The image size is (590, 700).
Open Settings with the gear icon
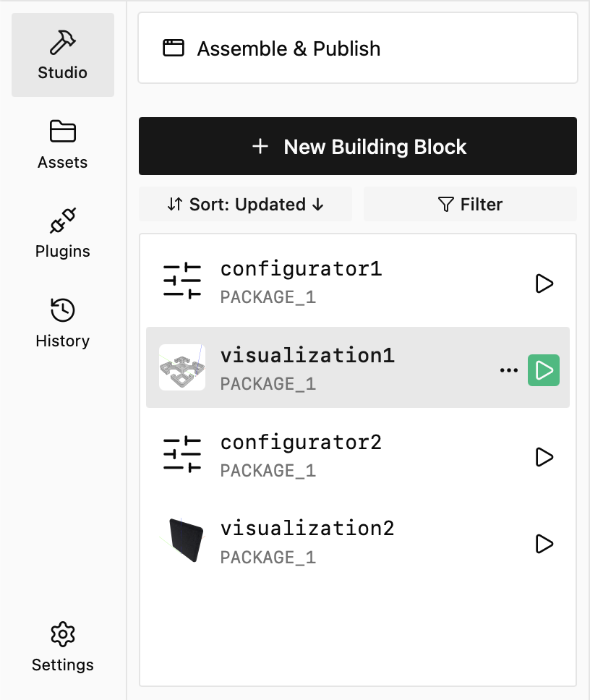point(62,646)
